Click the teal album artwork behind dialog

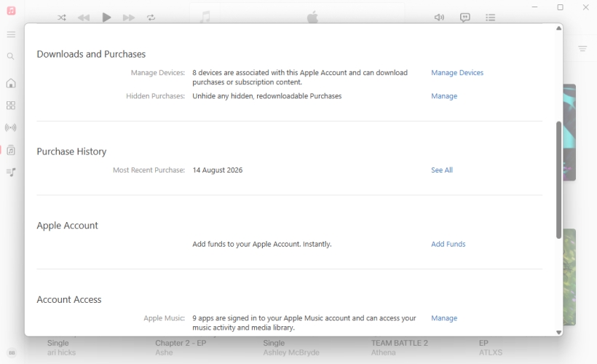[569, 132]
